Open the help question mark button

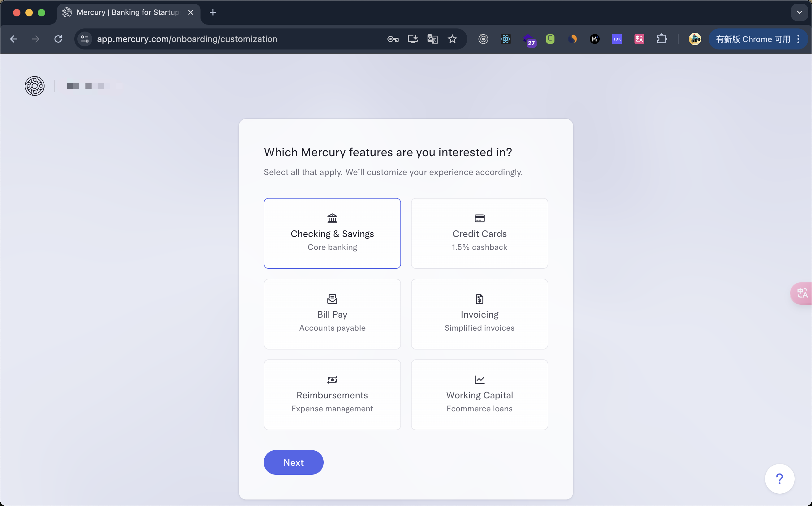point(780,478)
